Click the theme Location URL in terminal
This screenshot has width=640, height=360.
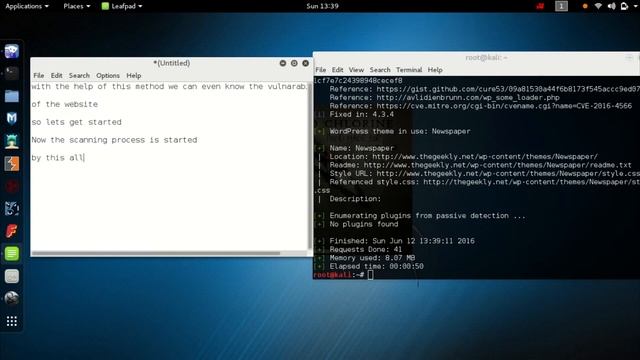(485, 157)
